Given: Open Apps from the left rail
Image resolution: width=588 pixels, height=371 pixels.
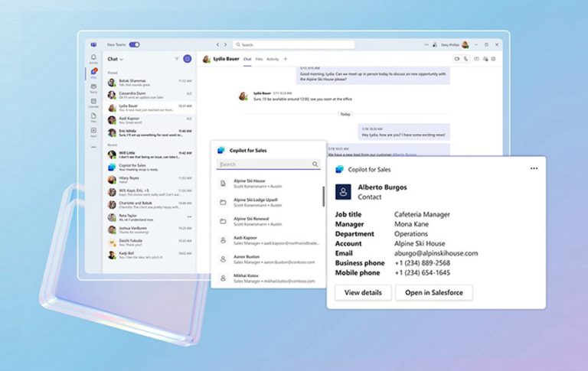Looking at the screenshot, I should [93, 132].
